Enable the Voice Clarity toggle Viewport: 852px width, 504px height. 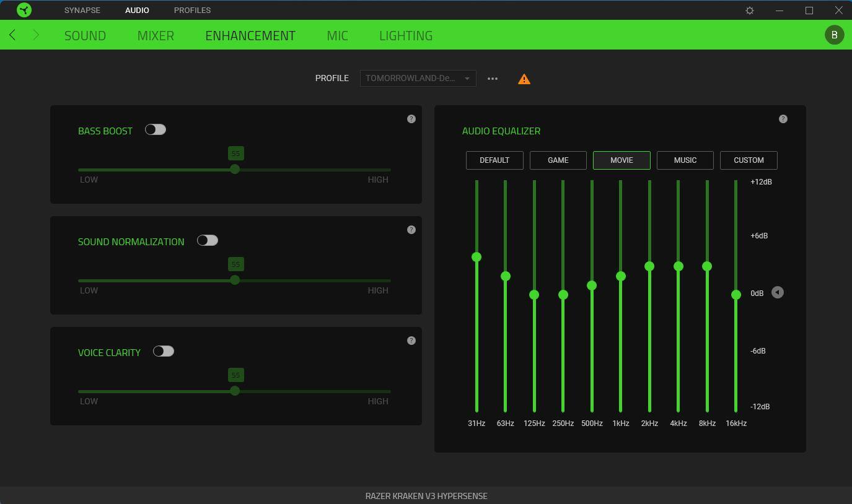coord(164,351)
